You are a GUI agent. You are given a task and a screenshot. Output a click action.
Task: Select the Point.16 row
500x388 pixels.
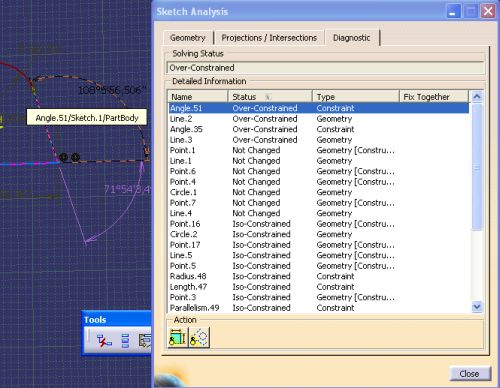click(318, 224)
